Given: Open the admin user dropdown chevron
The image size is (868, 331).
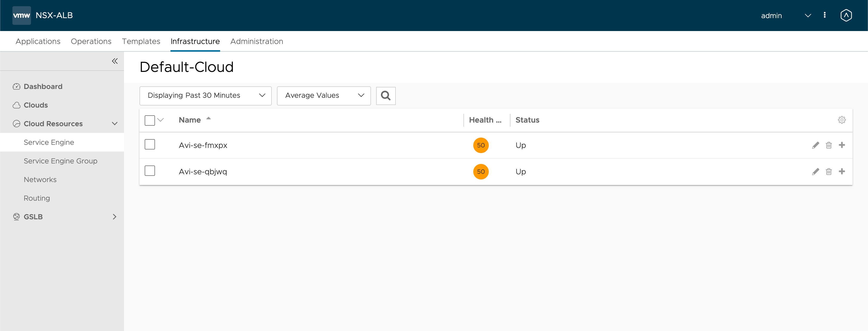Looking at the screenshot, I should 808,16.
